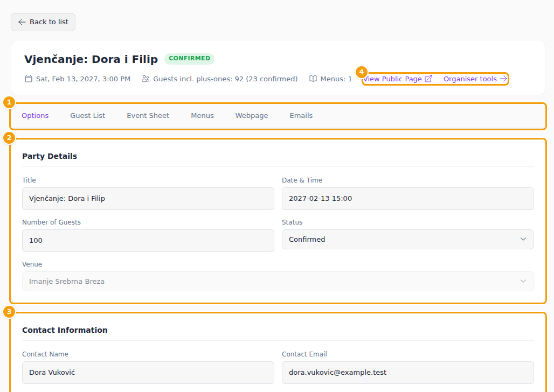Go back using Back to list button
This screenshot has height=392, width=554.
click(43, 22)
